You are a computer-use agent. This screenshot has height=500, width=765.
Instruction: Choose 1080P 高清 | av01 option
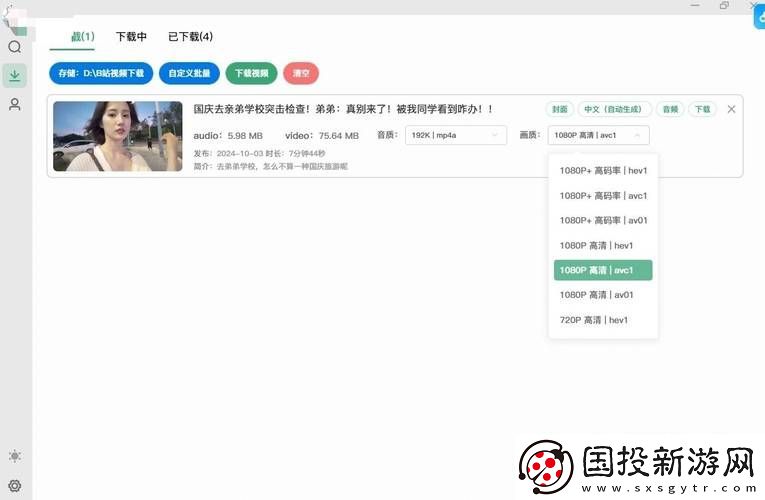point(603,295)
